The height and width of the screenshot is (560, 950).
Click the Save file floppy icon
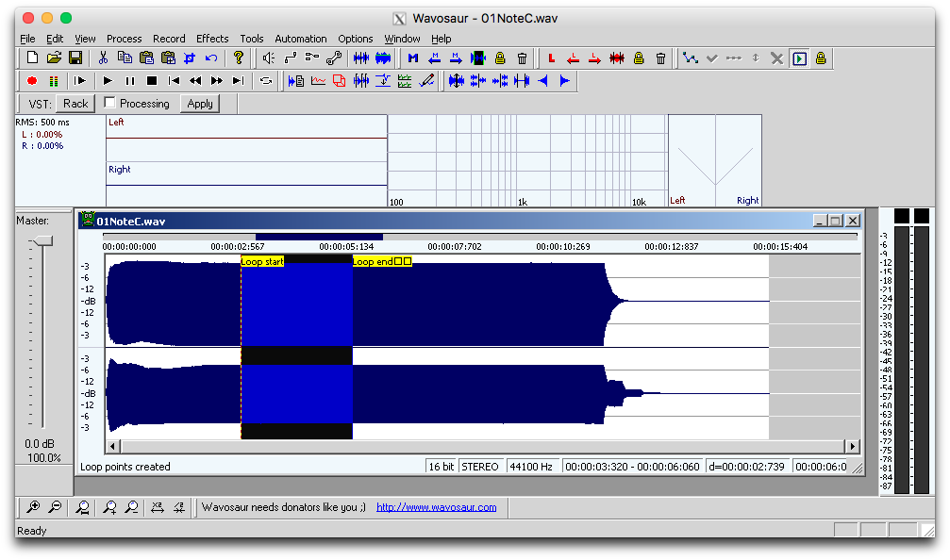pos(75,58)
